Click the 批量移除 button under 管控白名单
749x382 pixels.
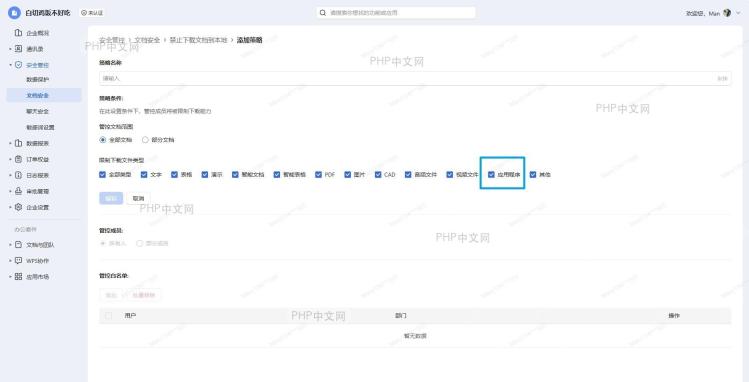[144, 295]
